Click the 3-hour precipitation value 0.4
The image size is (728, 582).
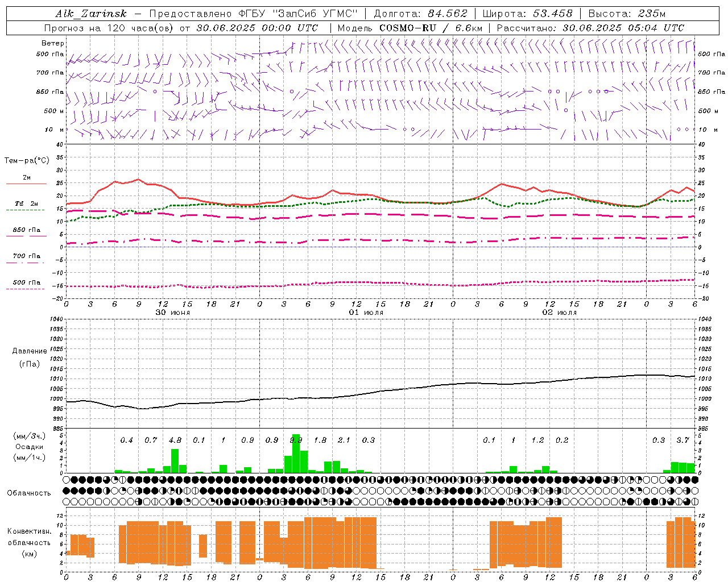click(126, 440)
